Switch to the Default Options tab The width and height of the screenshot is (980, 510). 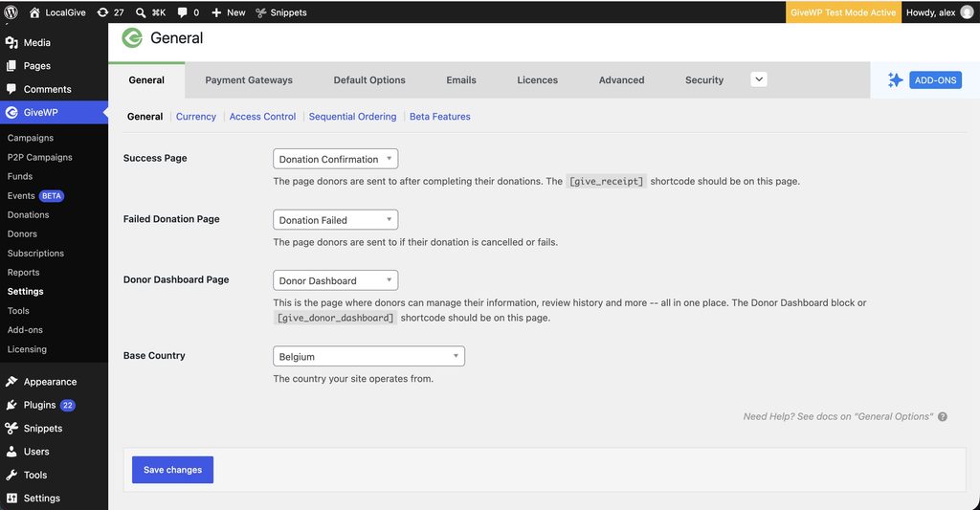[369, 80]
